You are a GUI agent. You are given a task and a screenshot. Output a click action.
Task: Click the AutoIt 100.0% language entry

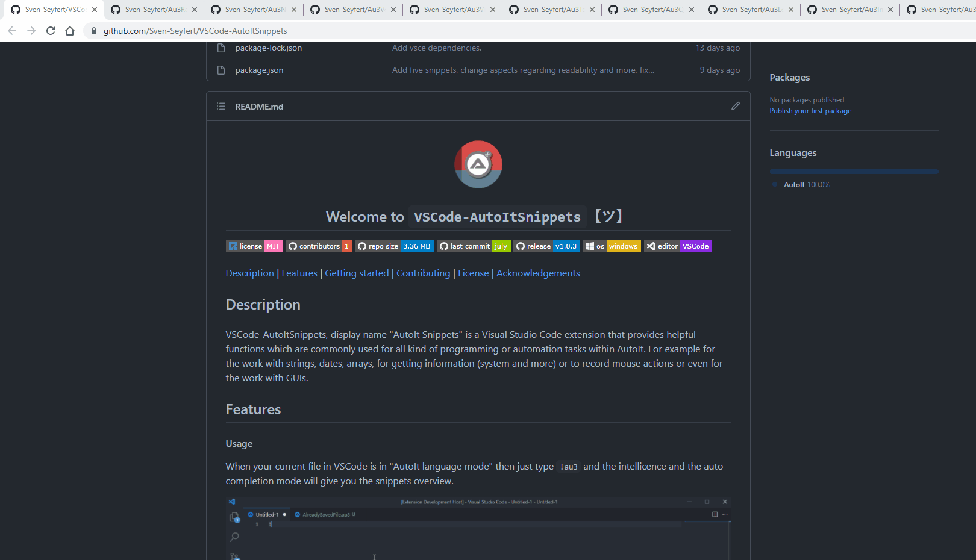[807, 185]
